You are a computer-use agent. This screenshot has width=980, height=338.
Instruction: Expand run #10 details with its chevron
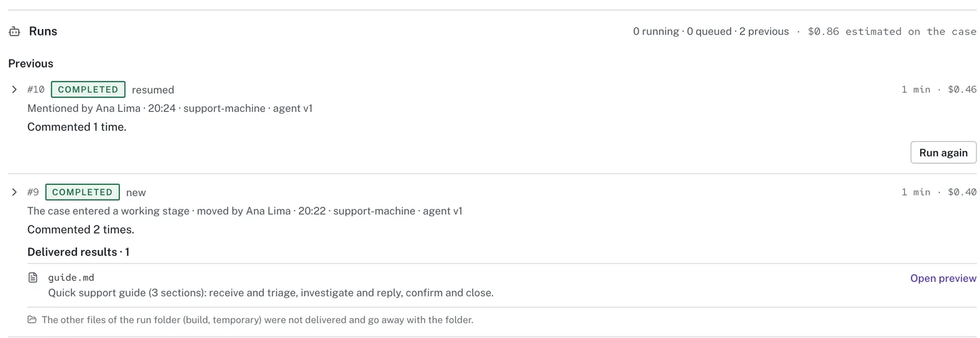(x=14, y=89)
